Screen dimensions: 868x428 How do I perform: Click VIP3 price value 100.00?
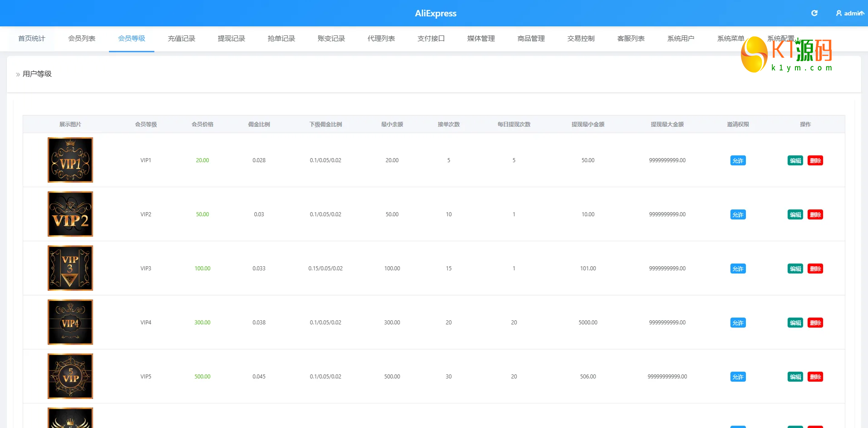pos(202,269)
